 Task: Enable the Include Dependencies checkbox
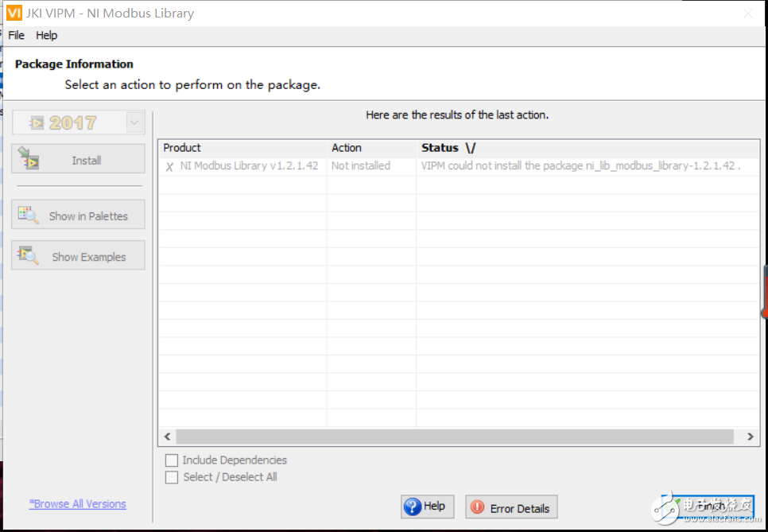[172, 460]
